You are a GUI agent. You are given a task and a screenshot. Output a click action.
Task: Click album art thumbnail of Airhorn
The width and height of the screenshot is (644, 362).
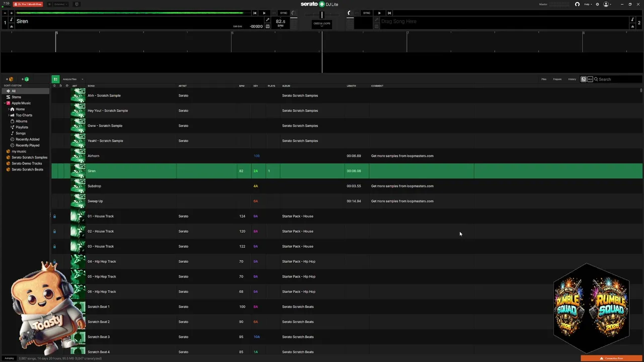[78, 156]
